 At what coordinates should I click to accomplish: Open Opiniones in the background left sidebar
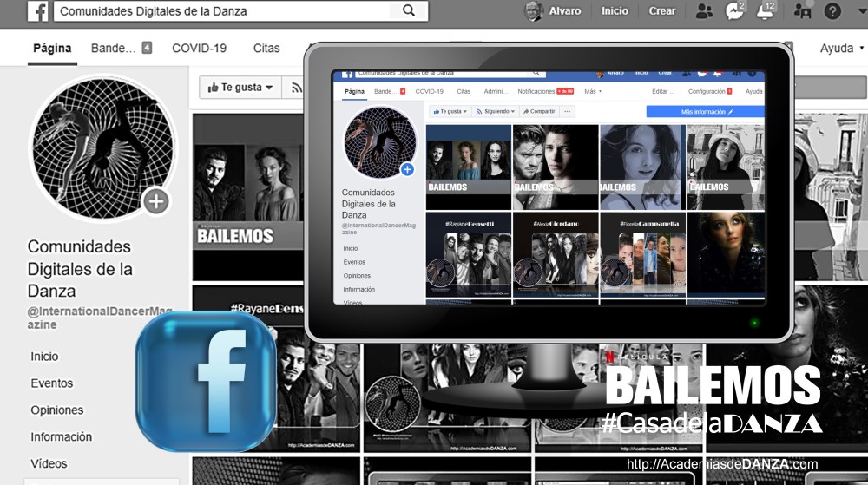click(x=57, y=410)
